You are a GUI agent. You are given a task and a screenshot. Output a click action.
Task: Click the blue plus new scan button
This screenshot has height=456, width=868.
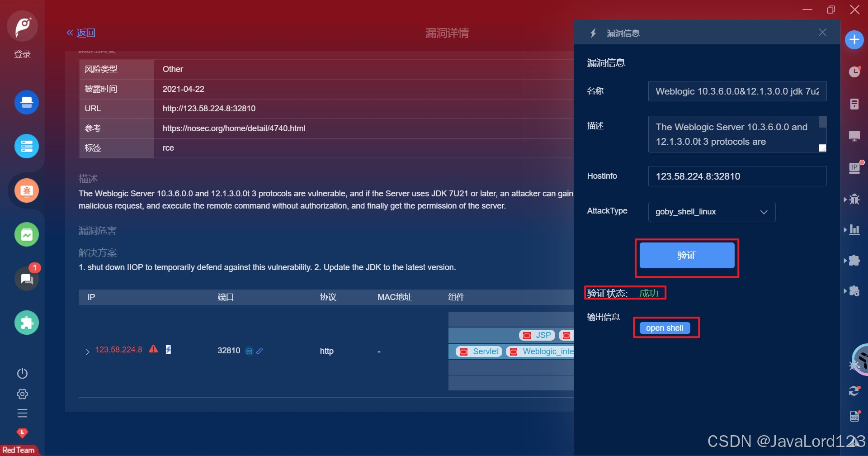[854, 40]
